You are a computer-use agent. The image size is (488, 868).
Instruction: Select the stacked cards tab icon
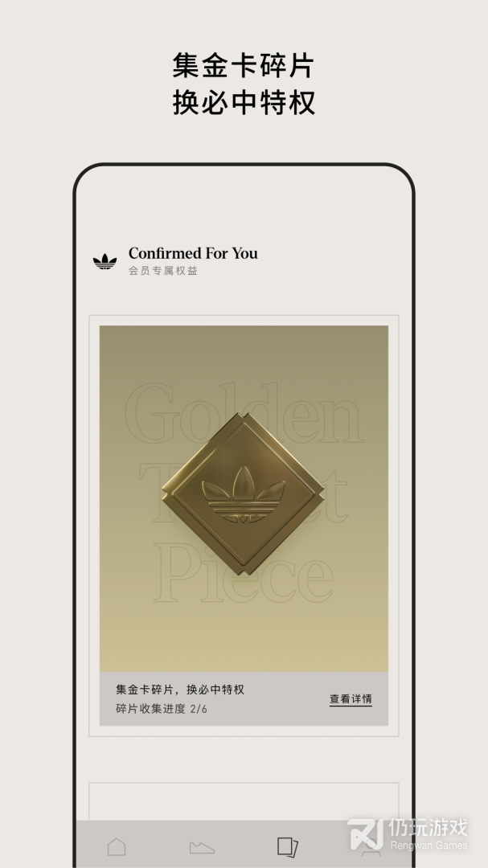point(288,847)
